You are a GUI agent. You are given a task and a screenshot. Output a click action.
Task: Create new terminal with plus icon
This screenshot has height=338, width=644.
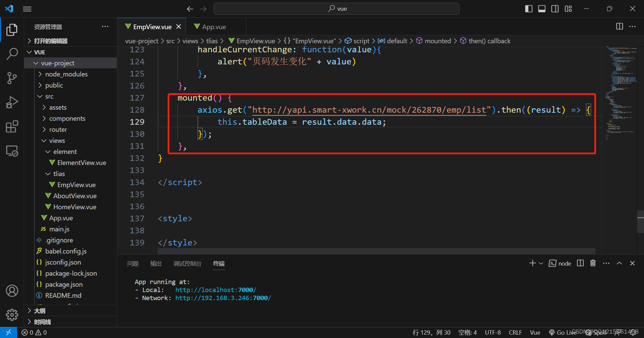532,263
